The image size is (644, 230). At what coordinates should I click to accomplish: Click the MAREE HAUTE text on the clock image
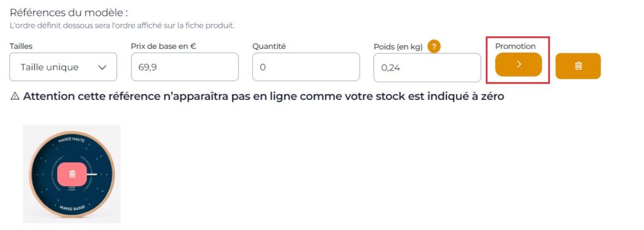[x=72, y=140]
